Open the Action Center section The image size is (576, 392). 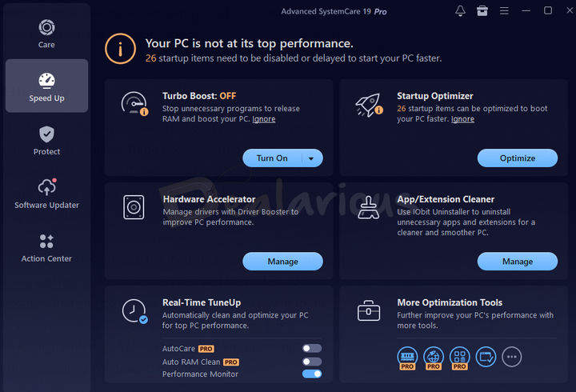point(46,248)
